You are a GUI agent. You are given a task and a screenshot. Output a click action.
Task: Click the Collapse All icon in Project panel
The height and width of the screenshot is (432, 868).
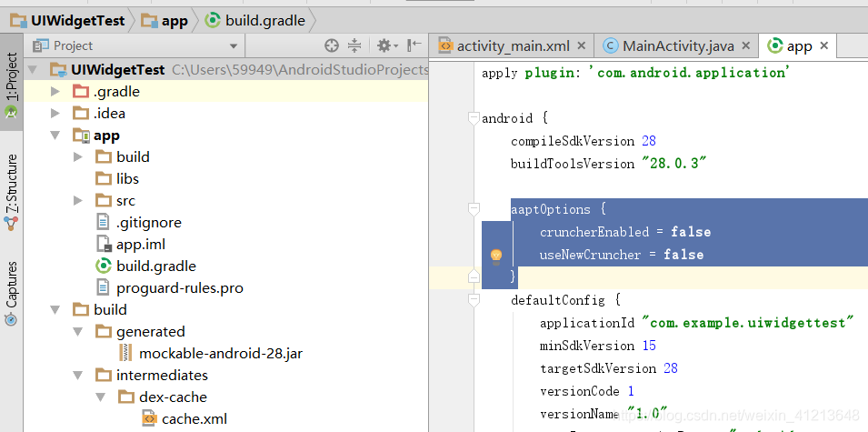[x=354, y=46]
